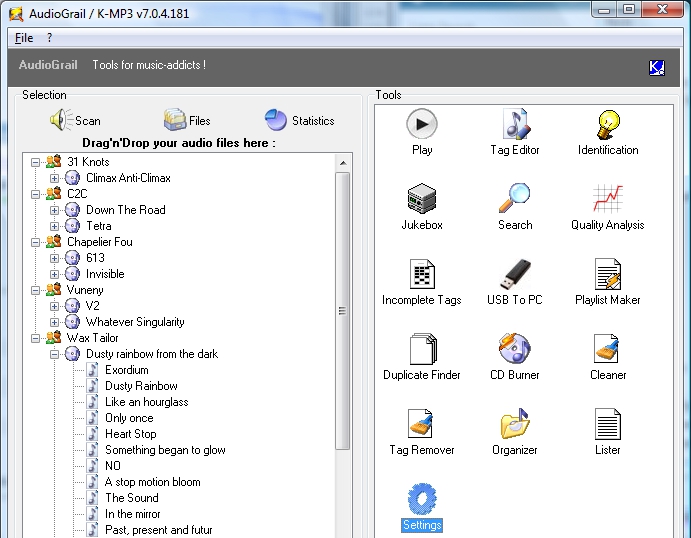691x538 pixels.
Task: Click the Files drawer icon
Action: [175, 119]
